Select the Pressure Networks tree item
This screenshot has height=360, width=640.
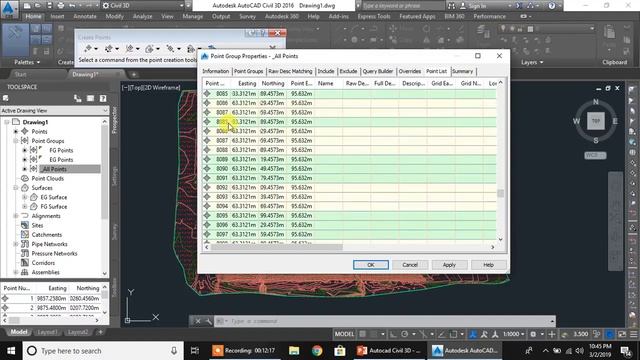(x=54, y=253)
